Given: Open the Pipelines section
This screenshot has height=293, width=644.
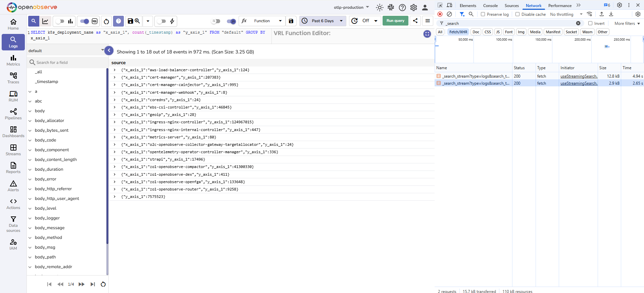Looking at the screenshot, I should [x=13, y=114].
